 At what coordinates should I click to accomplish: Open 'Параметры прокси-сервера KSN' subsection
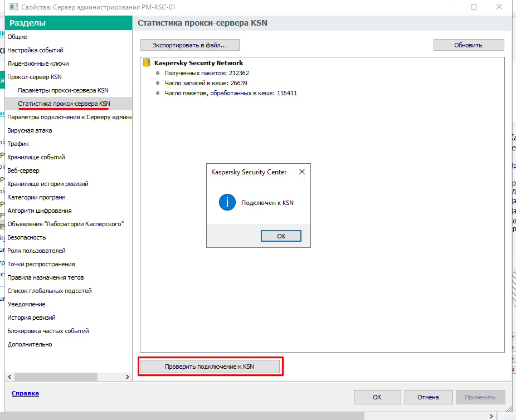click(x=69, y=90)
